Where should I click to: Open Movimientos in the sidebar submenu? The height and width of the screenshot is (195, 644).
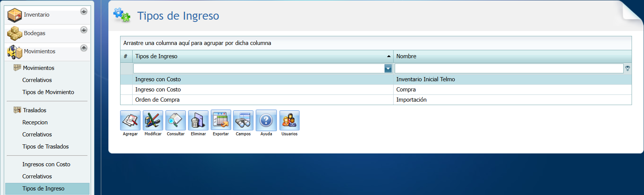39,68
